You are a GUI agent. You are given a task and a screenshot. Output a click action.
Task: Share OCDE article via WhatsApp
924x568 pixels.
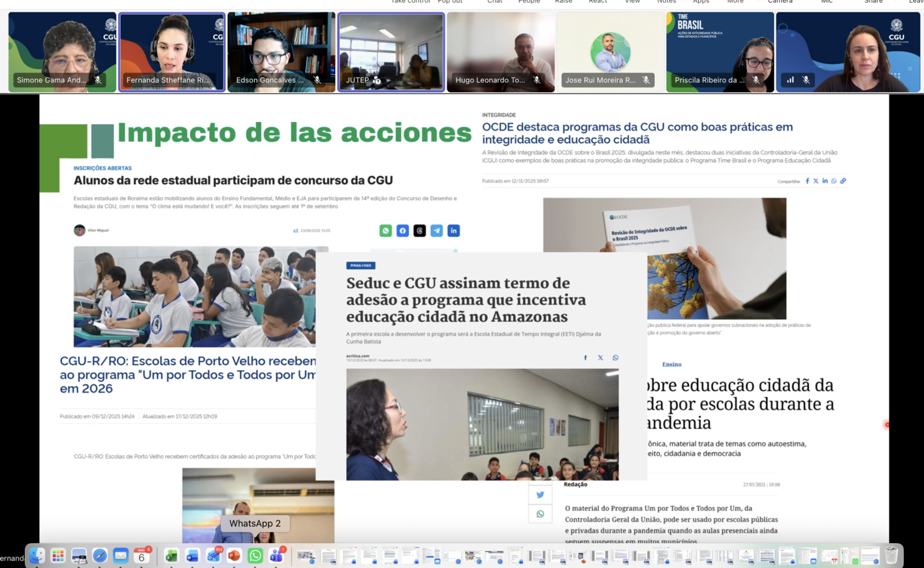click(834, 181)
